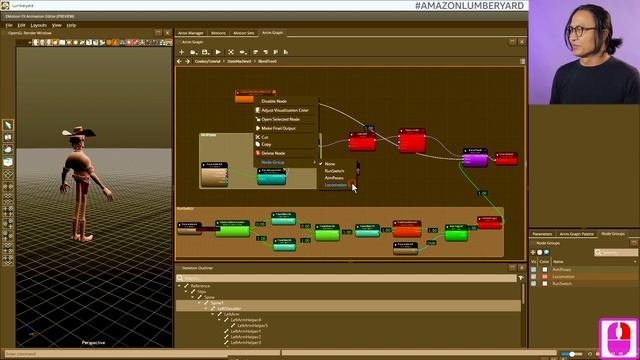The image size is (640, 360).
Task: Navigate forward with the right arrow icon
Action: [x=187, y=61]
